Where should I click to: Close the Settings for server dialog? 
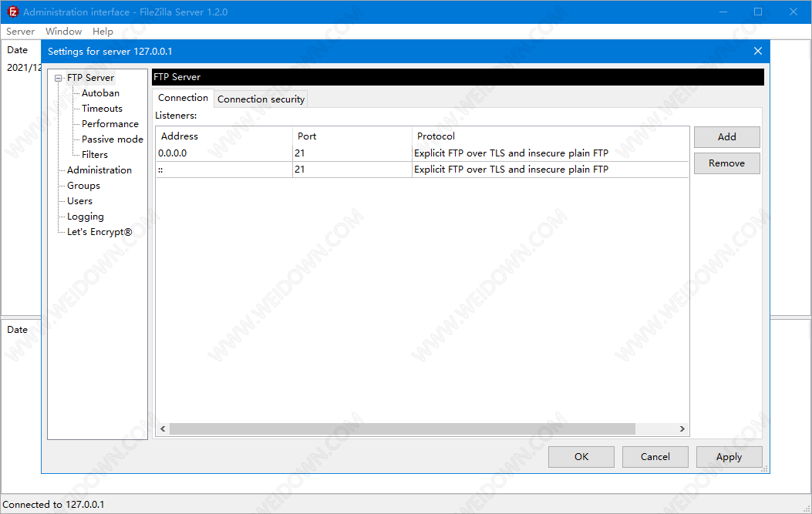pyautogui.click(x=757, y=51)
